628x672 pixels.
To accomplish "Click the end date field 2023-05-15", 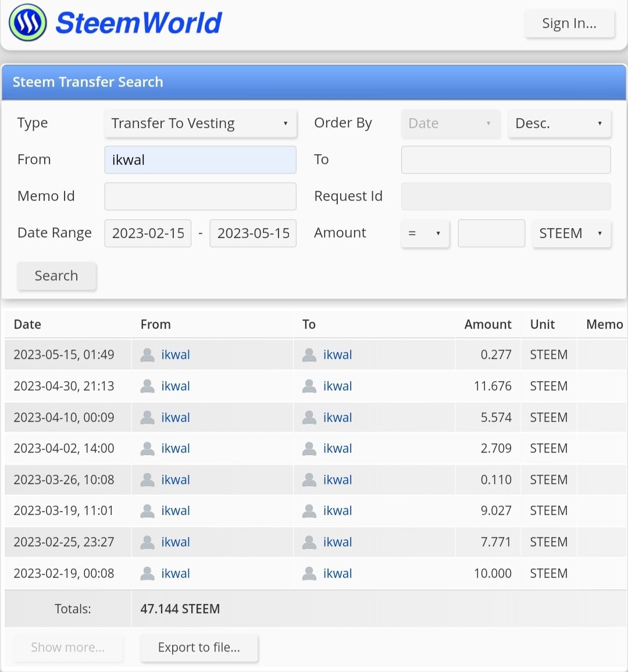I will point(253,233).
